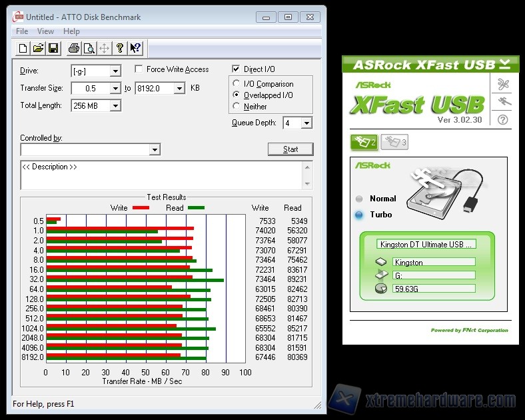525x420 pixels.
Task: Enable the Force Write Access checkbox
Action: pos(139,69)
